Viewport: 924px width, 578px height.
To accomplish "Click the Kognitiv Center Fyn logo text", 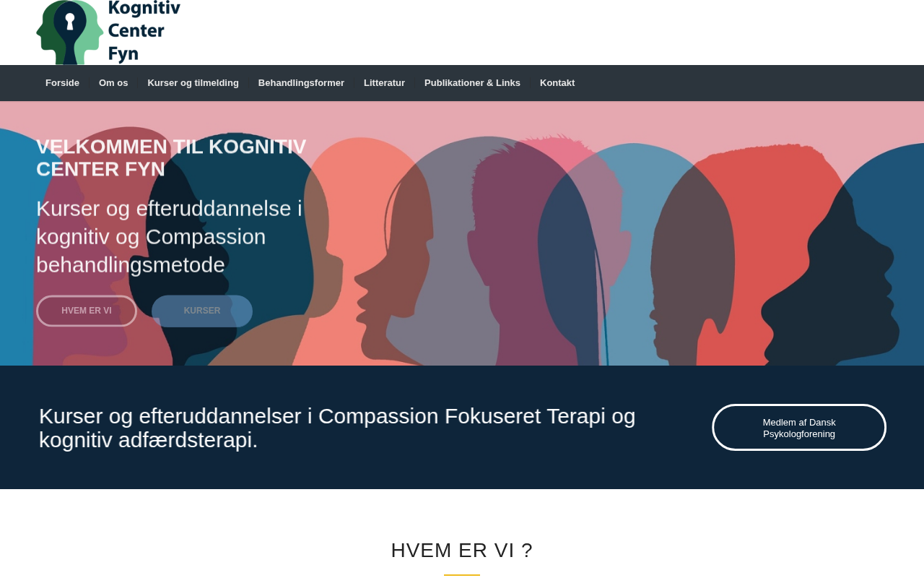I will click(144, 32).
